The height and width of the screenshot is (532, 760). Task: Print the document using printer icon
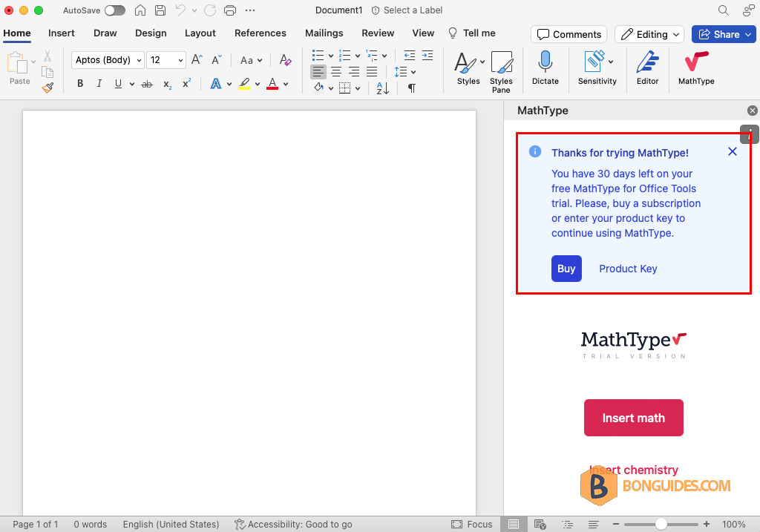tap(230, 10)
